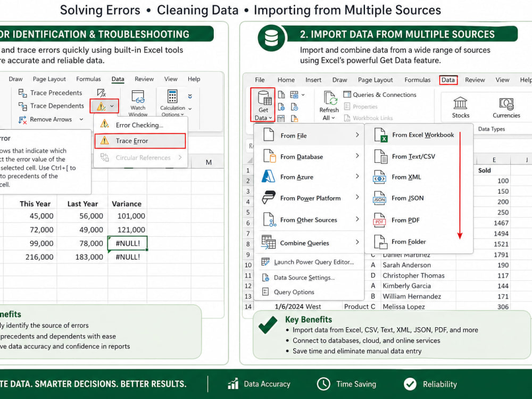Switch to the Review tab in left ribbon
Viewport: 532px width, 399px height.
(x=144, y=79)
